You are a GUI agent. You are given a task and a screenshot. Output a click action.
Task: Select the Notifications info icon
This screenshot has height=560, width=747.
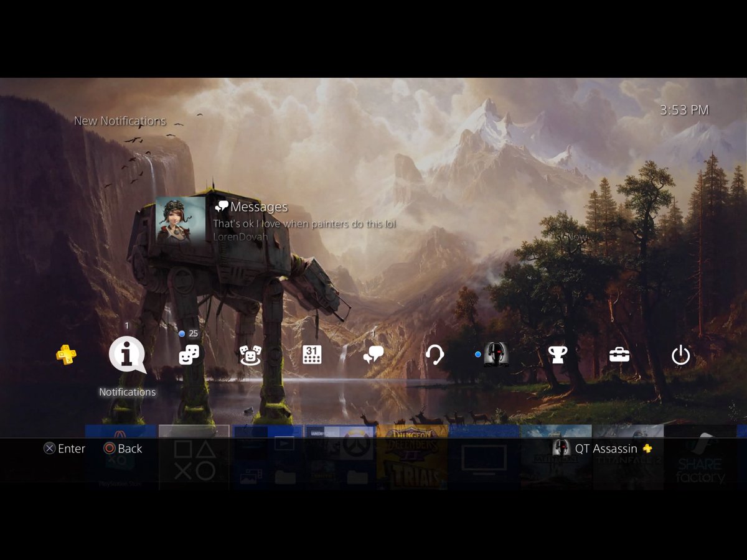(127, 355)
